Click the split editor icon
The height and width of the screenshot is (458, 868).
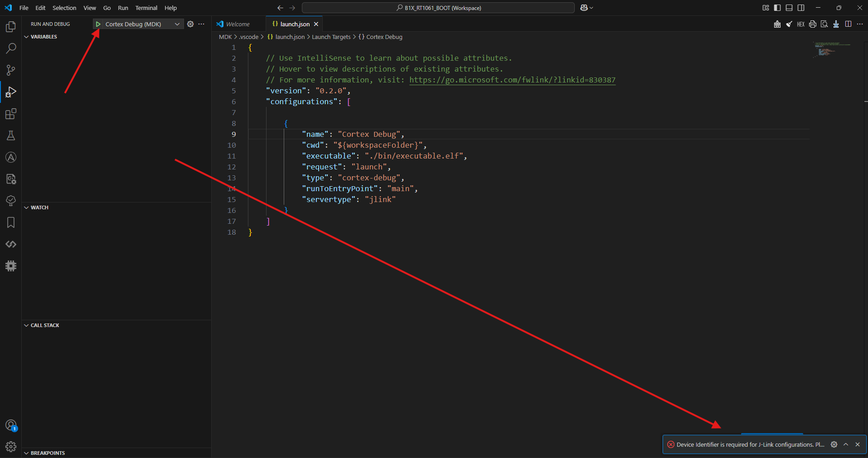pyautogui.click(x=848, y=24)
